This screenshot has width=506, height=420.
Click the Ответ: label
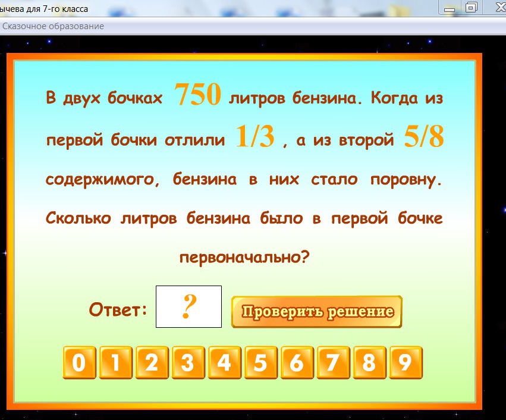[118, 309]
